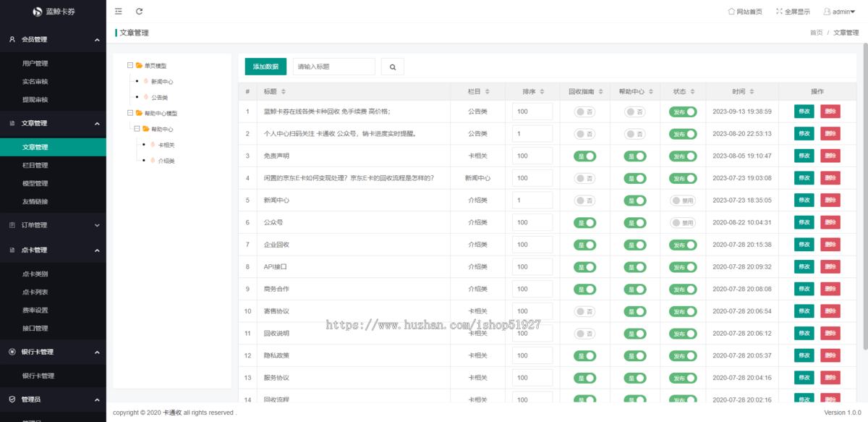Edit 排序 value field for row 2
This screenshot has width=868, height=422.
[532, 134]
